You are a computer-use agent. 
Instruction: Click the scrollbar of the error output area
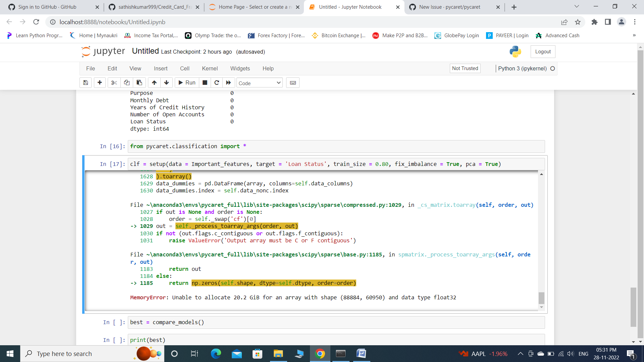click(541, 298)
